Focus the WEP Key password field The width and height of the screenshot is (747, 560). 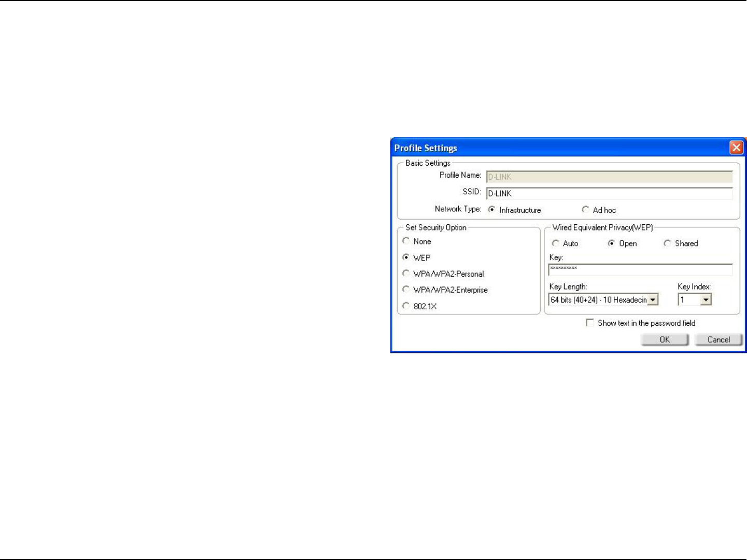pos(640,269)
